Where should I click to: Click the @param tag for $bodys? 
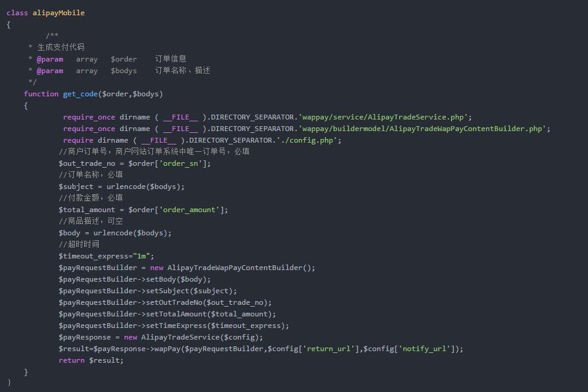(49, 71)
